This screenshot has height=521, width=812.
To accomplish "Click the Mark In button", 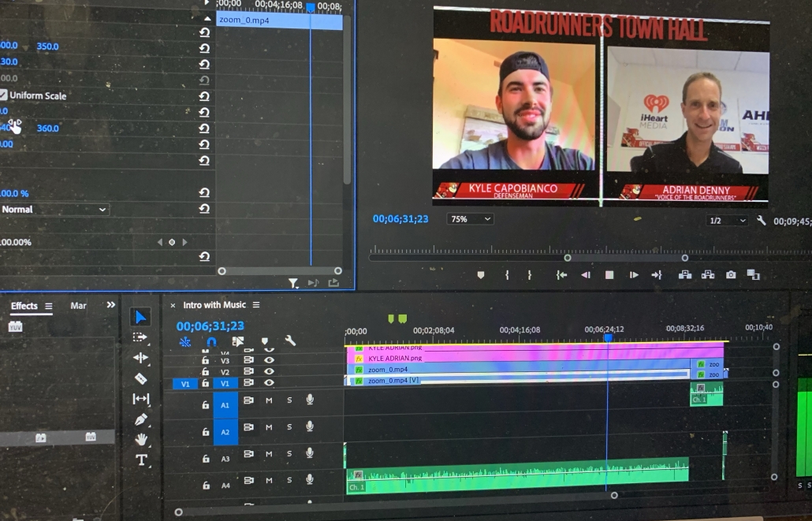I will (x=507, y=275).
